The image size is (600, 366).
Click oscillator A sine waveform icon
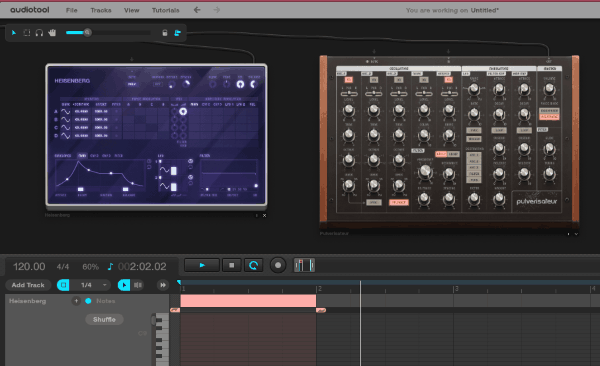point(65,111)
